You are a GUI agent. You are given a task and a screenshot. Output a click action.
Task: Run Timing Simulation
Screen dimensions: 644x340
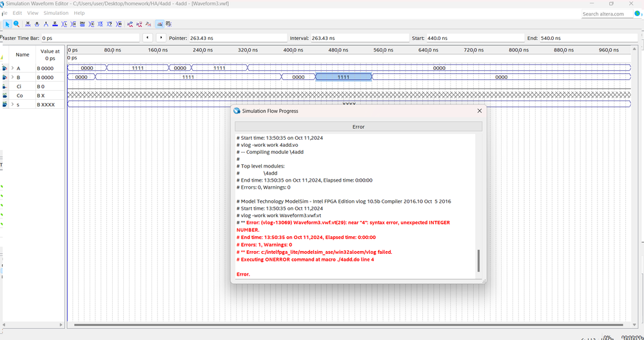click(x=139, y=24)
